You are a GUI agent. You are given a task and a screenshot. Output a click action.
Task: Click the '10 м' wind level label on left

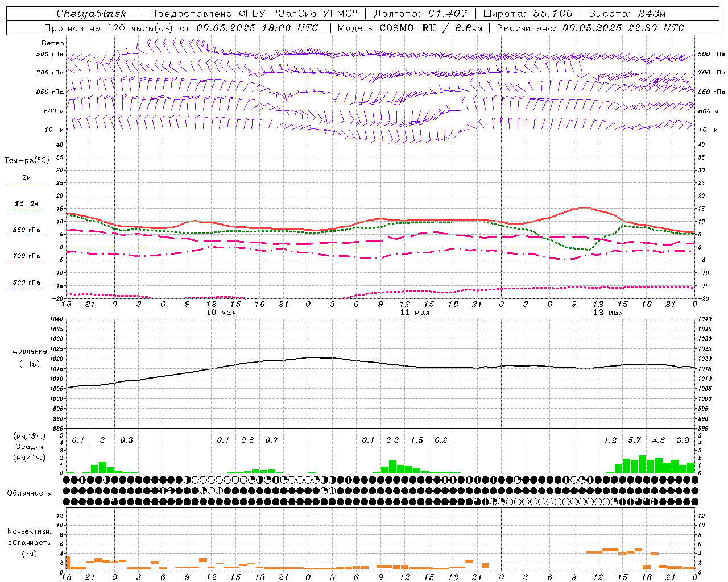53,130
